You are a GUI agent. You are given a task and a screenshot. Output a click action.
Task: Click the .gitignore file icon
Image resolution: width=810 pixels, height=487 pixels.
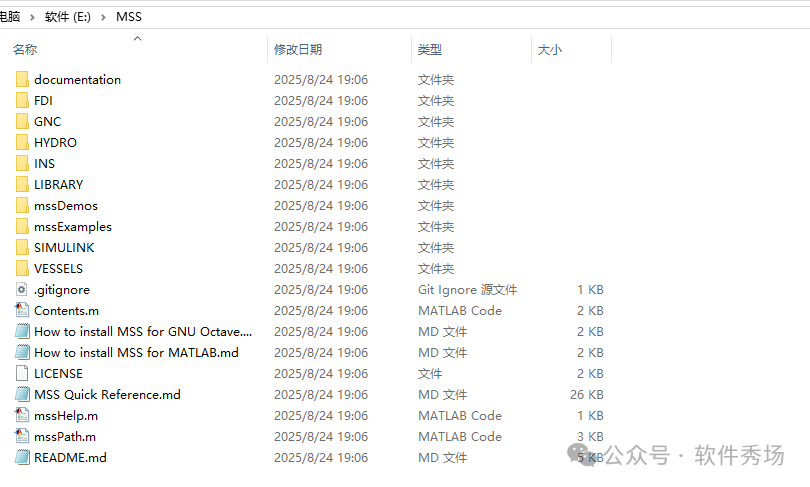(x=22, y=289)
